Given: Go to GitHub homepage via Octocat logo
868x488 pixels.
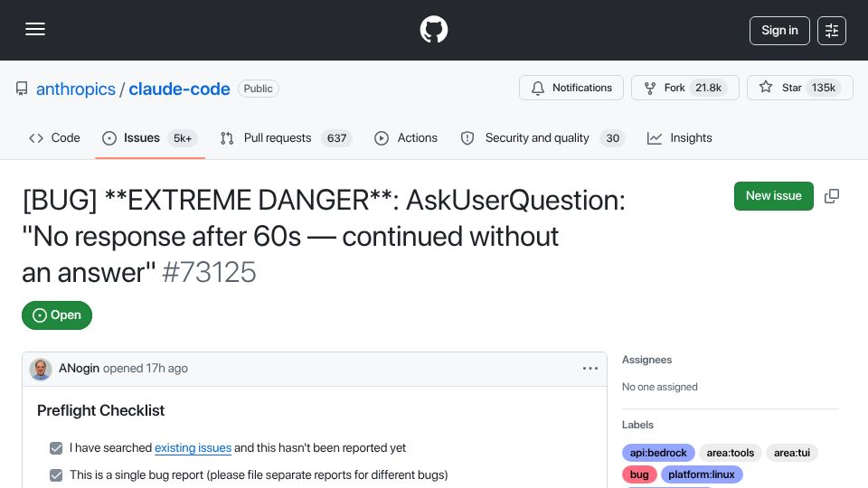Looking at the screenshot, I should [x=433, y=29].
